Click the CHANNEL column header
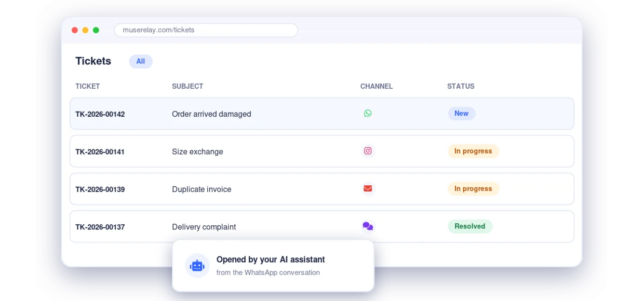 click(377, 86)
